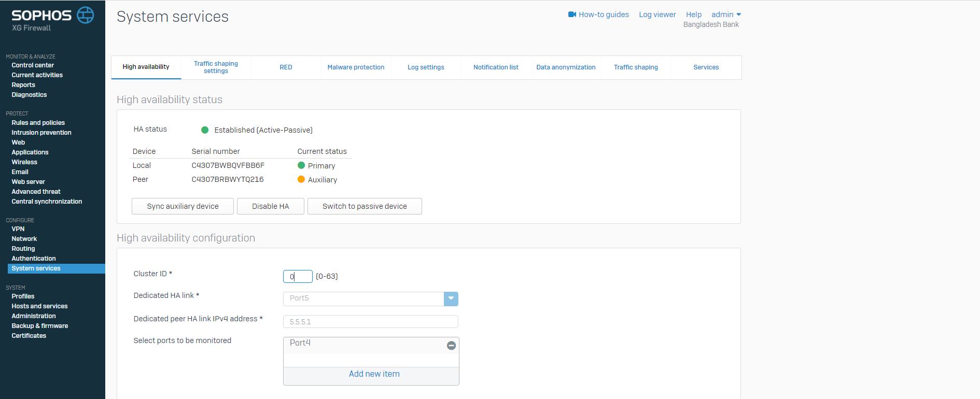
Task: Open the admin user dropdown menu
Action: pyautogui.click(x=726, y=15)
